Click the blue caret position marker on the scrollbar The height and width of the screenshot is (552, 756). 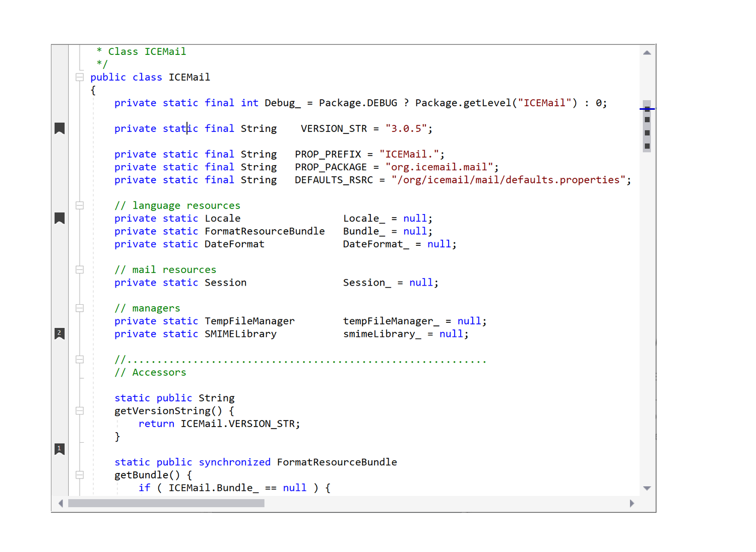[x=647, y=108]
